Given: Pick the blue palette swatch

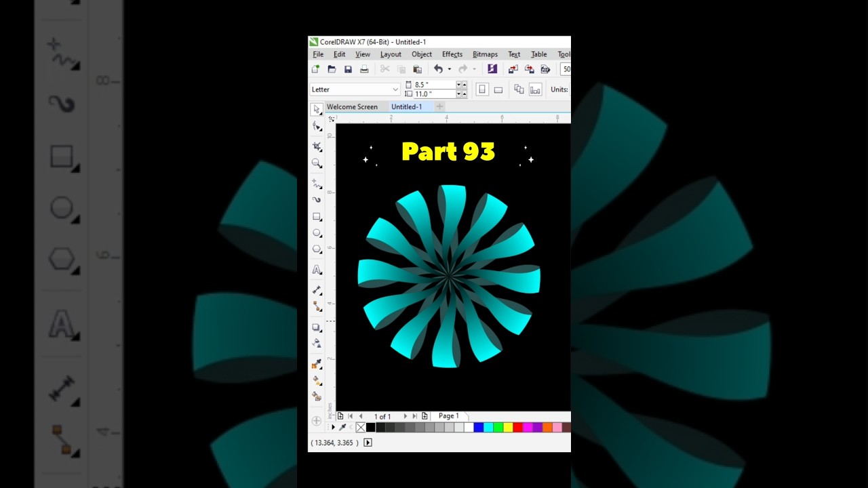Looking at the screenshot, I should (x=478, y=427).
